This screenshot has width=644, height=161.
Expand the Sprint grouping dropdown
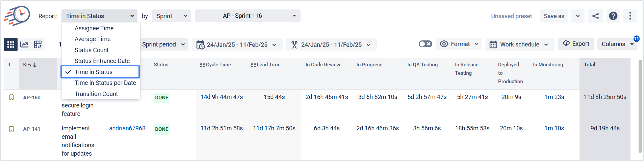(x=171, y=16)
